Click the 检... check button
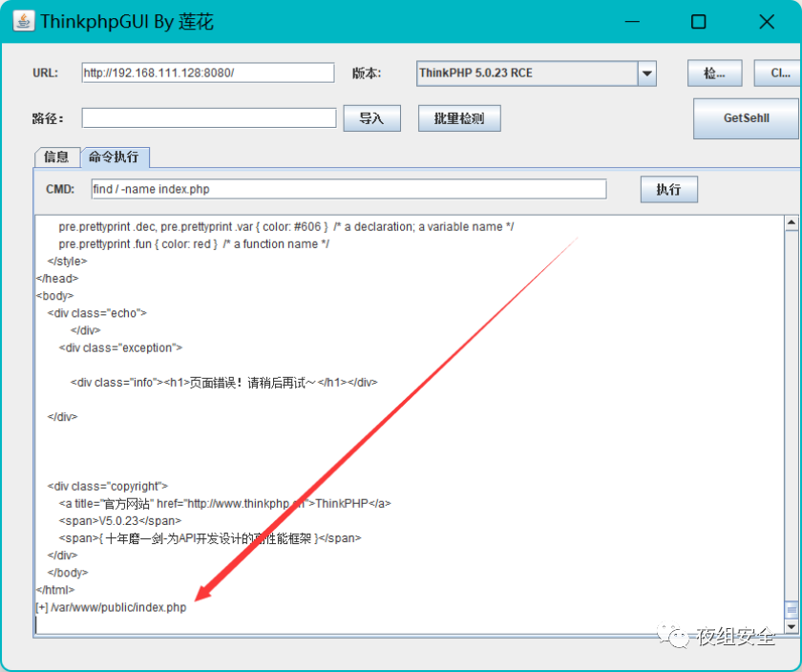 point(714,73)
